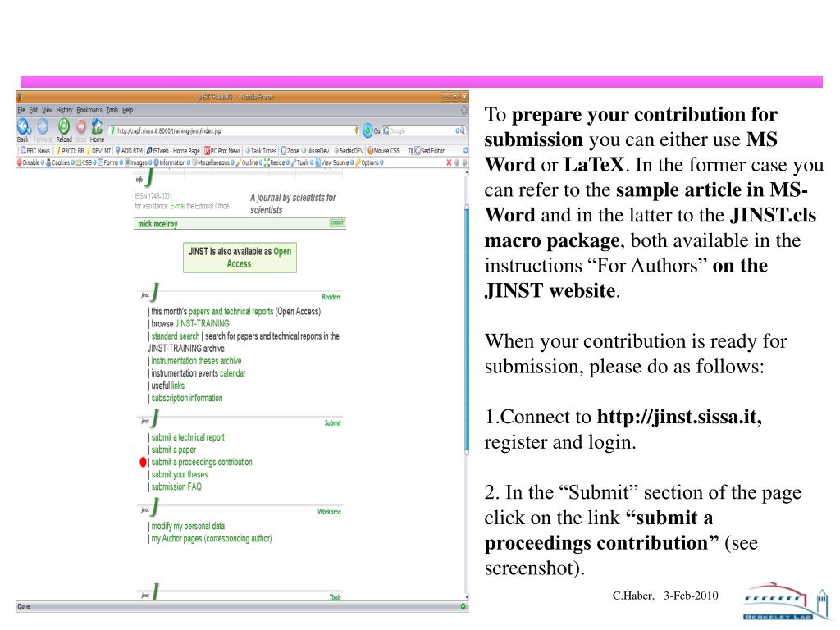The width and height of the screenshot is (840, 630).
Task: Open the Images developer menu
Action: coord(139,162)
